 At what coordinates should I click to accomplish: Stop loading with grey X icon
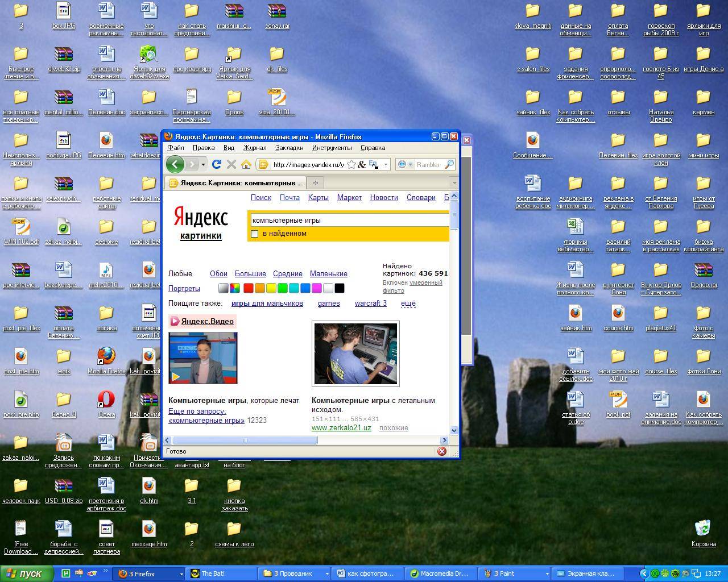(231, 164)
